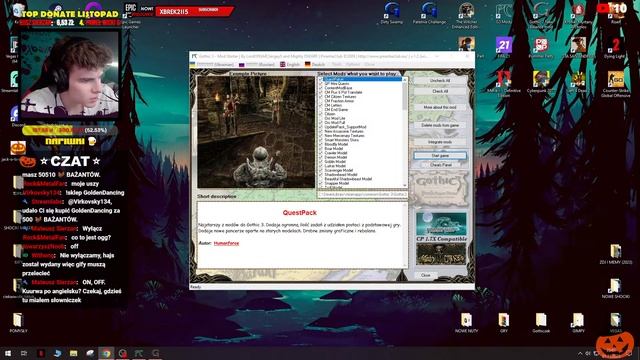The height and width of the screenshot is (360, 640).
Task: Open File Explorer from the taskbar
Action: click(x=73, y=353)
